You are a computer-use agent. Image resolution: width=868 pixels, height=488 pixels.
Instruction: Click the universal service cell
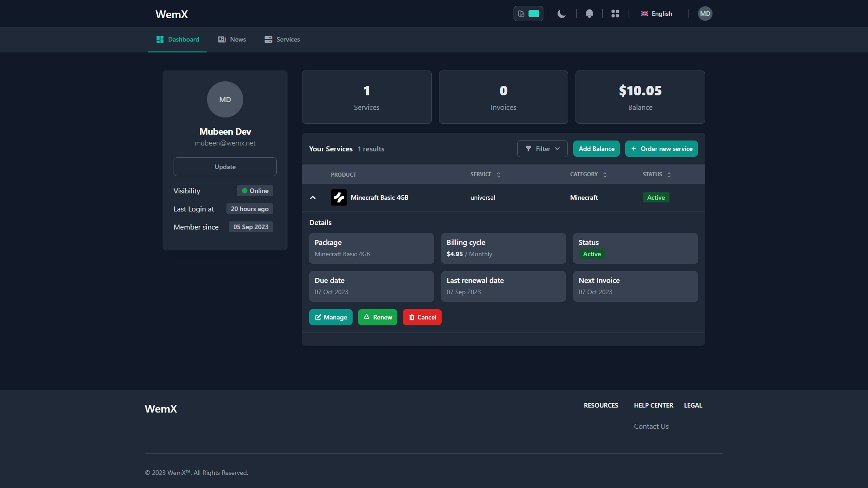tap(483, 197)
